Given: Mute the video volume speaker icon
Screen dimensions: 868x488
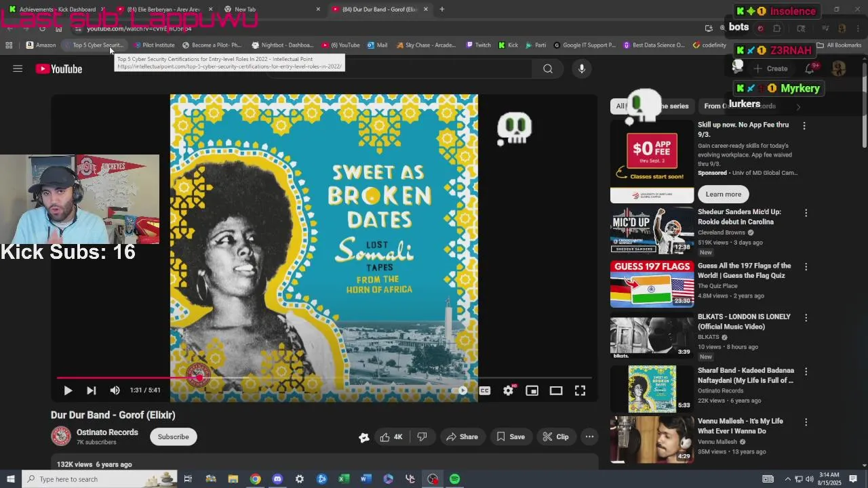Looking at the screenshot, I should (115, 390).
